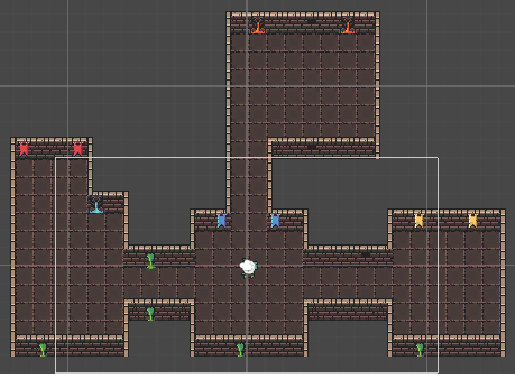515x374 pixels.
Task: Select the cyan water fountain sprite
Action: [96, 205]
